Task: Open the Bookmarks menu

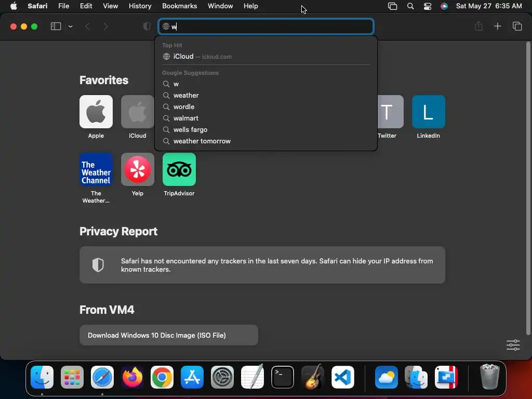Action: pyautogui.click(x=179, y=6)
